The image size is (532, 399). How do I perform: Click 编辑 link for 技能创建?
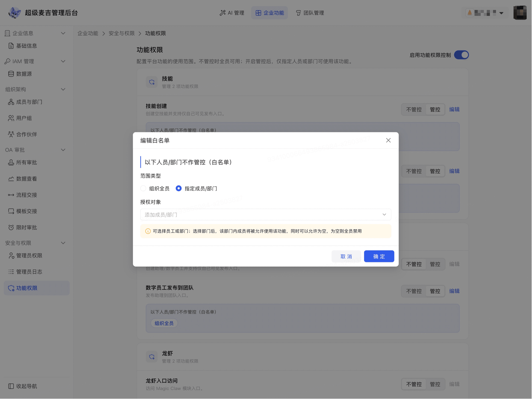(455, 109)
